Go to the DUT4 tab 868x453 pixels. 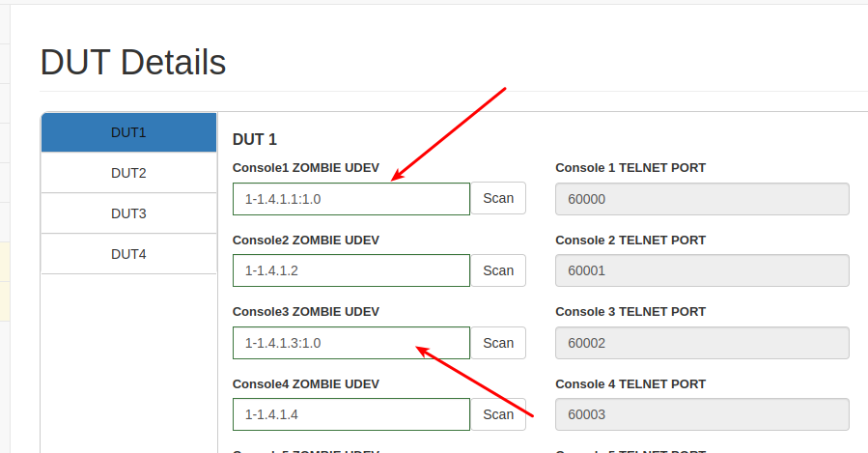click(x=128, y=254)
